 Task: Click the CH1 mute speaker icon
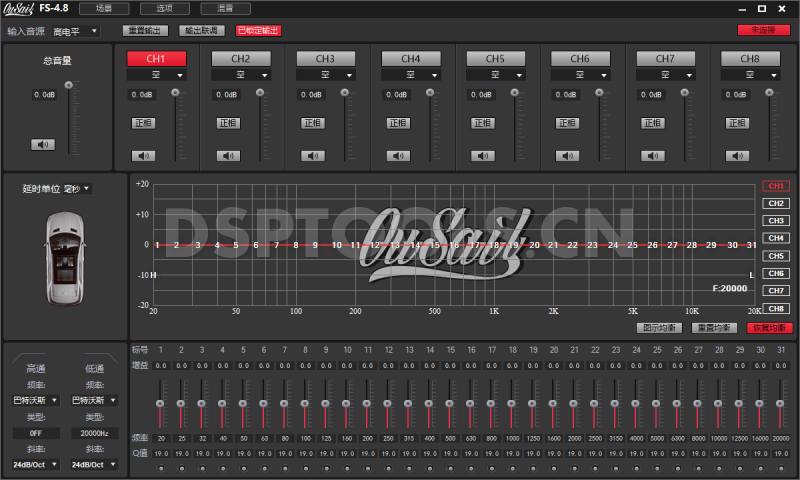pyautogui.click(x=144, y=155)
